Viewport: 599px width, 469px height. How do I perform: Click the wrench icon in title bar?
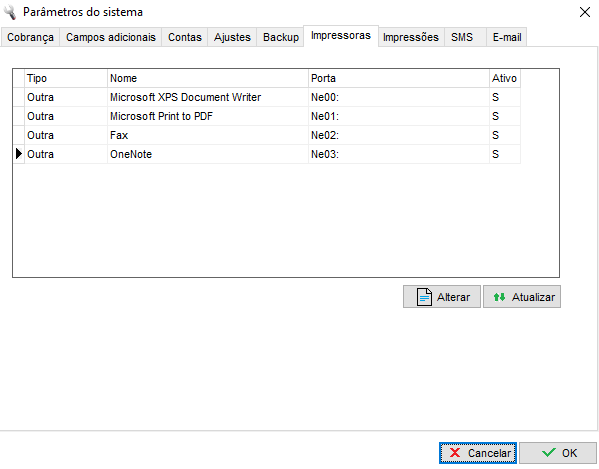(10, 12)
